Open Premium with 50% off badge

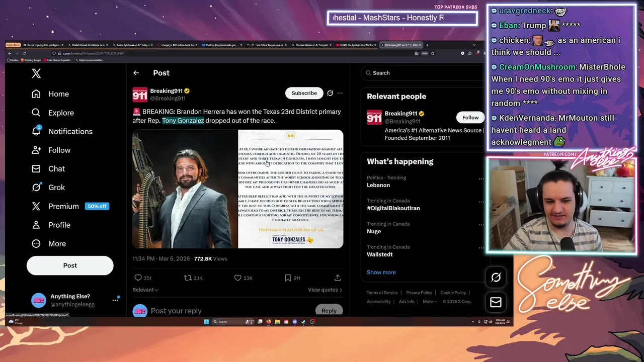pyautogui.click(x=70, y=206)
